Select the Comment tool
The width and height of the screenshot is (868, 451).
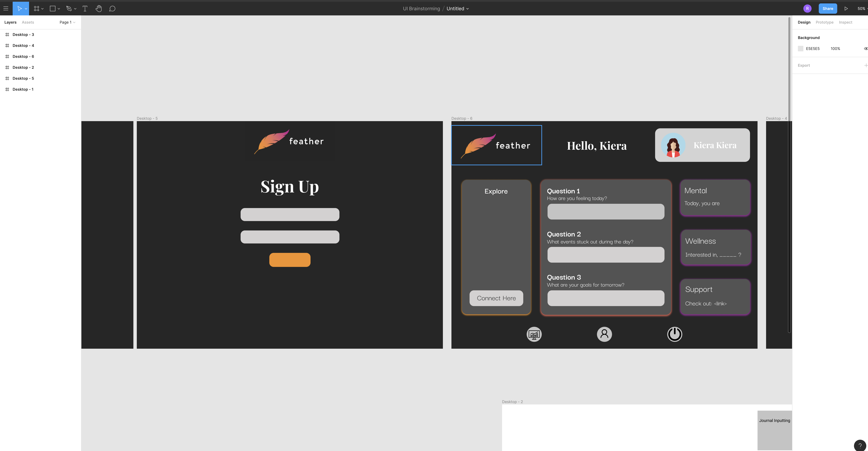112,8
